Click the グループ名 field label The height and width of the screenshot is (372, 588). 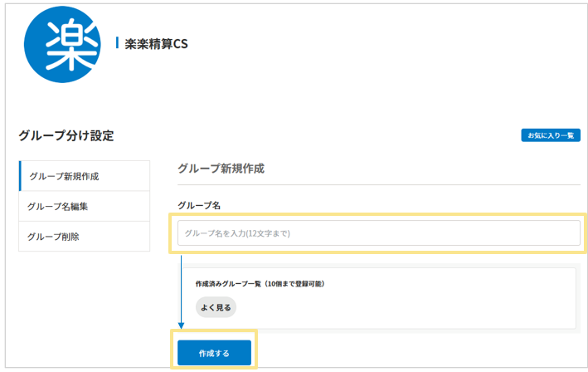pos(198,204)
